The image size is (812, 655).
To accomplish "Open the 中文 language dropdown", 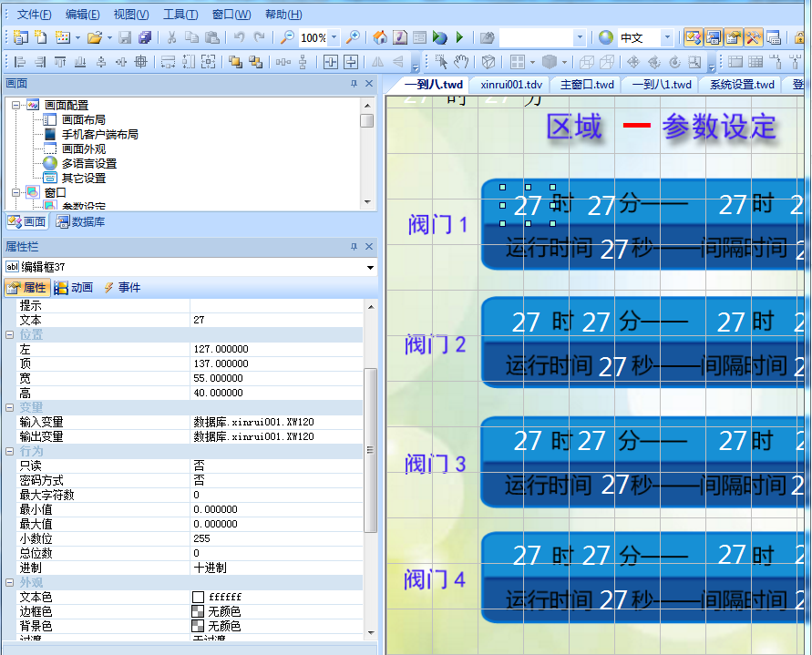I will [667, 37].
